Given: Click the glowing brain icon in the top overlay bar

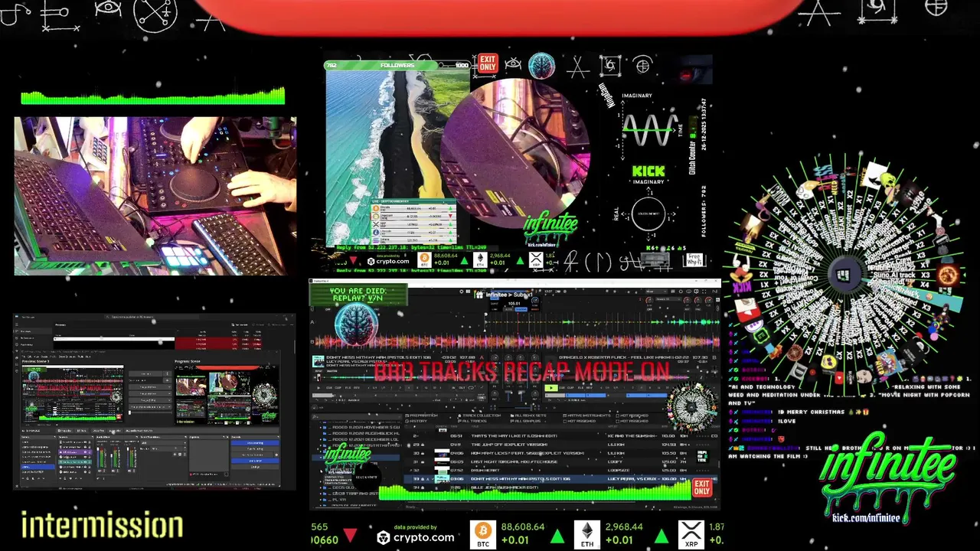Looking at the screenshot, I should [542, 66].
